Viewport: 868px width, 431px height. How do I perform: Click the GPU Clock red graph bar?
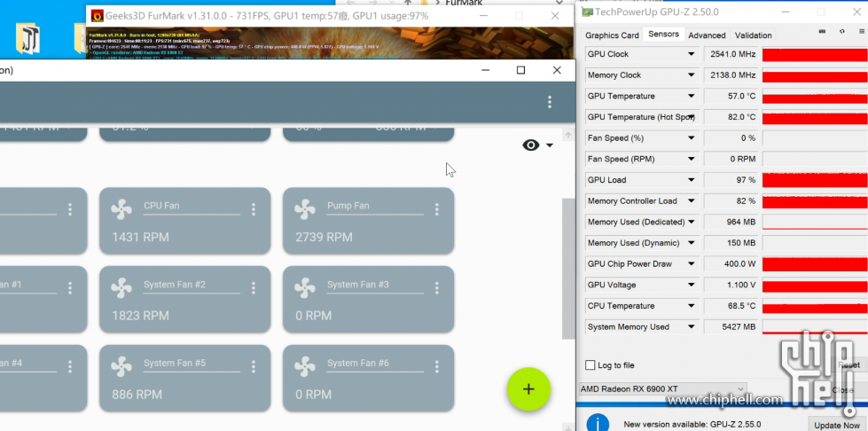coord(814,54)
